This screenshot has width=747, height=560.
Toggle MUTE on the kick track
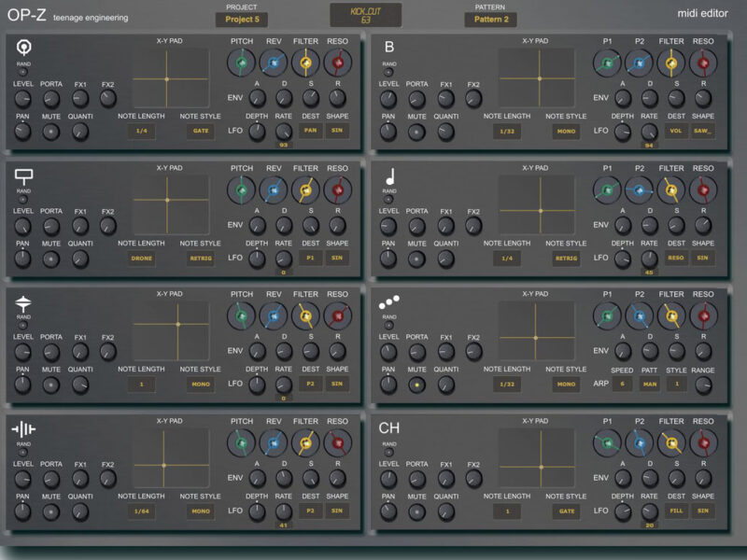coord(51,131)
